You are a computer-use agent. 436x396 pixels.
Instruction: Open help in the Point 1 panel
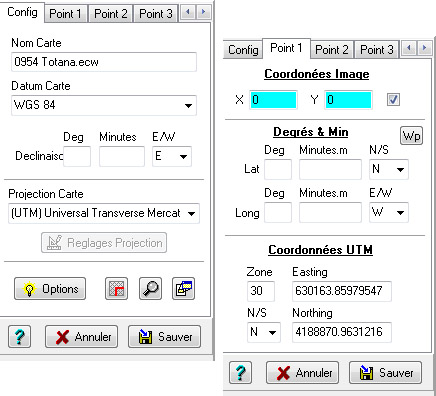[x=240, y=373]
